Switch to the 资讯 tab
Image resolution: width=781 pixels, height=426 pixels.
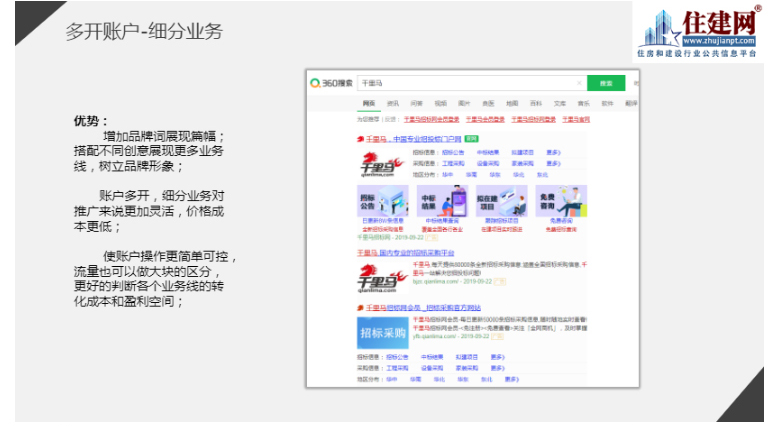pyautogui.click(x=393, y=103)
